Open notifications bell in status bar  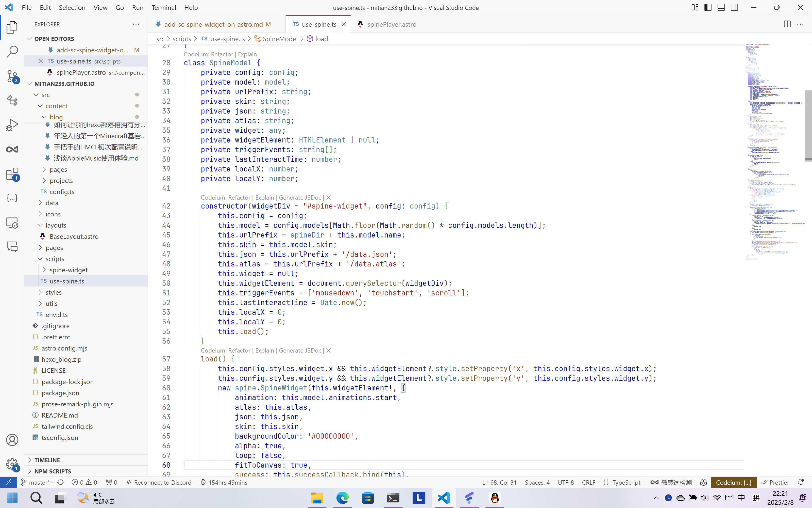(801, 482)
